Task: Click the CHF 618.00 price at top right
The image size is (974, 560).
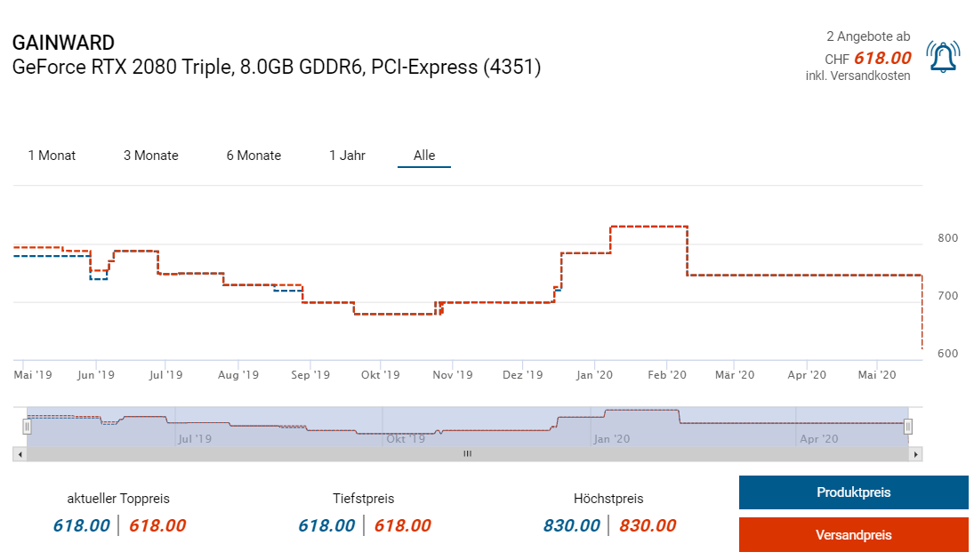Action: (868, 59)
